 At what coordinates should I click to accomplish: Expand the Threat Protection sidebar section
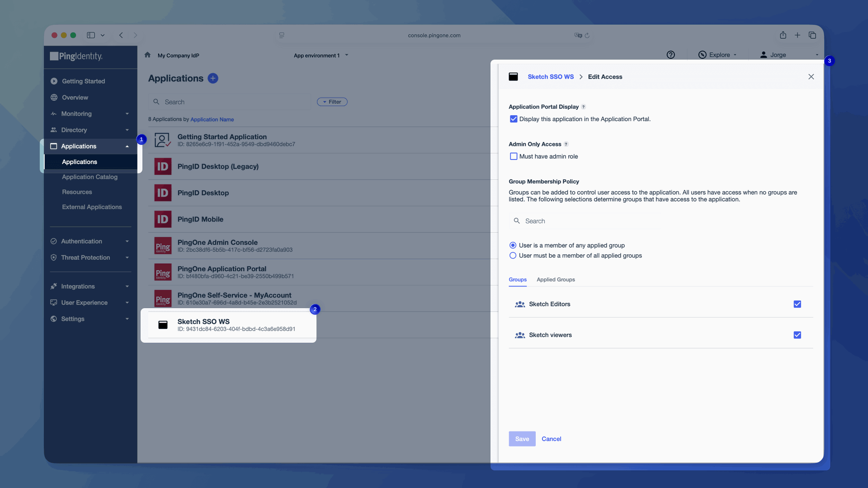point(90,258)
